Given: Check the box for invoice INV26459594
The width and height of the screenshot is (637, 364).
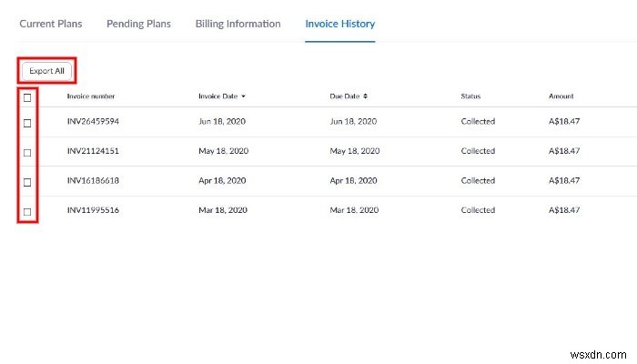Looking at the screenshot, I should (x=27, y=122).
